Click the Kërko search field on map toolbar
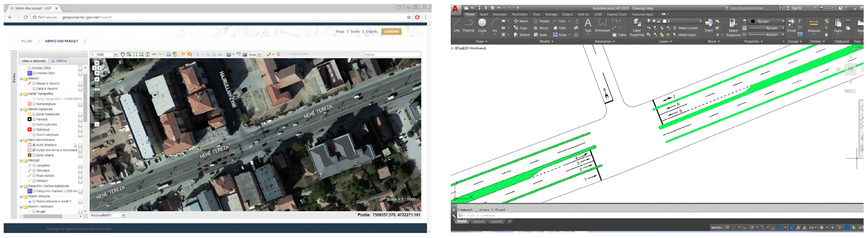This screenshot has width=868, height=238. click(392, 54)
